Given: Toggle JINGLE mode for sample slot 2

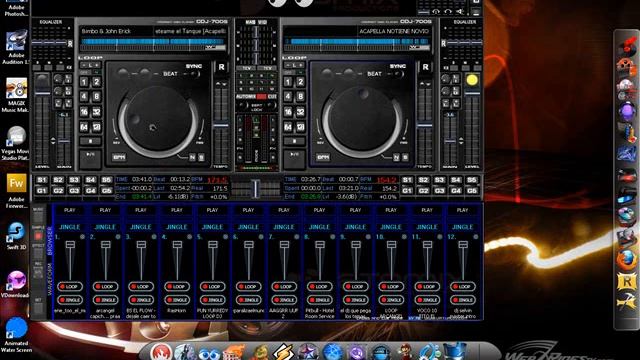Looking at the screenshot, I should click(x=105, y=300).
